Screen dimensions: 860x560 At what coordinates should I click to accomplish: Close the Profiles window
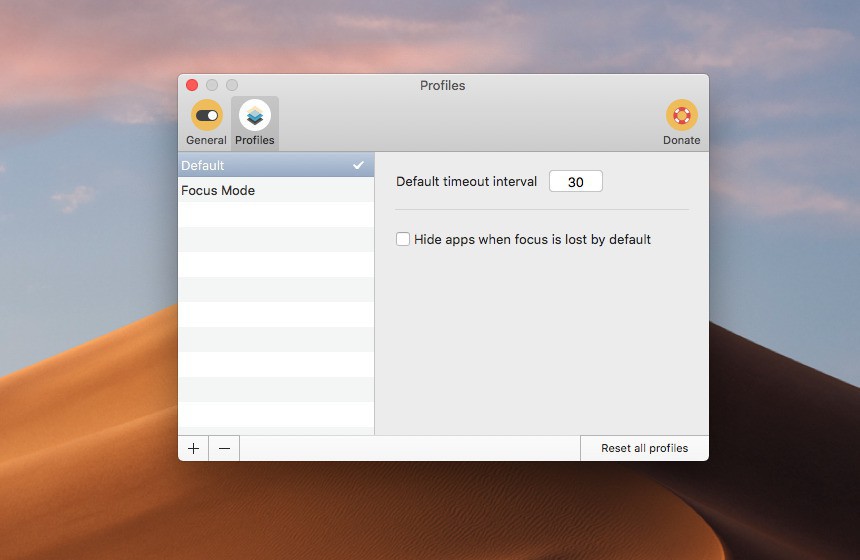(192, 85)
